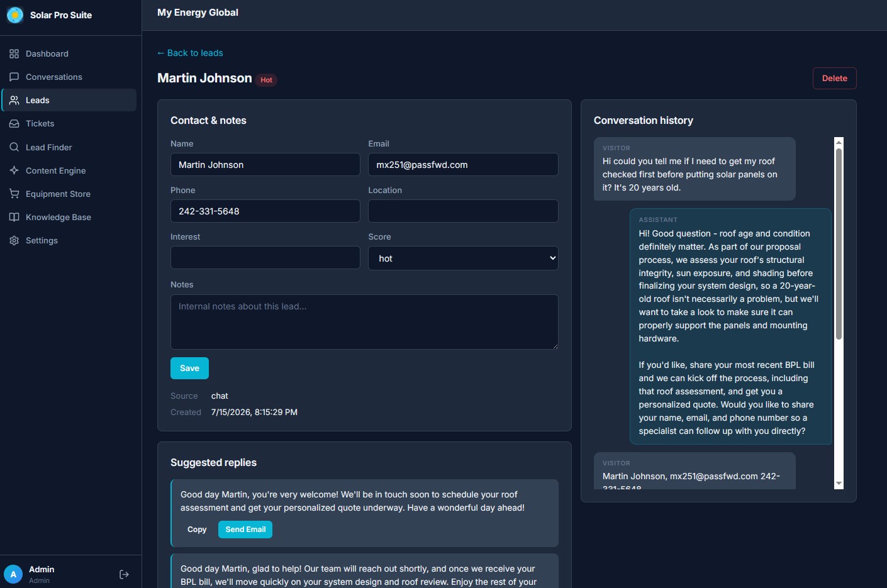
Task: Click the Created date 7/15/2026 value
Action: point(254,413)
